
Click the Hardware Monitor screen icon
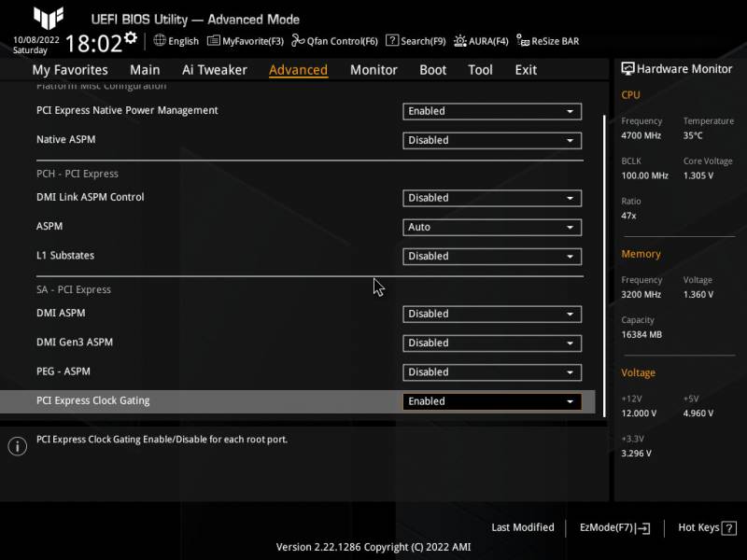[627, 68]
